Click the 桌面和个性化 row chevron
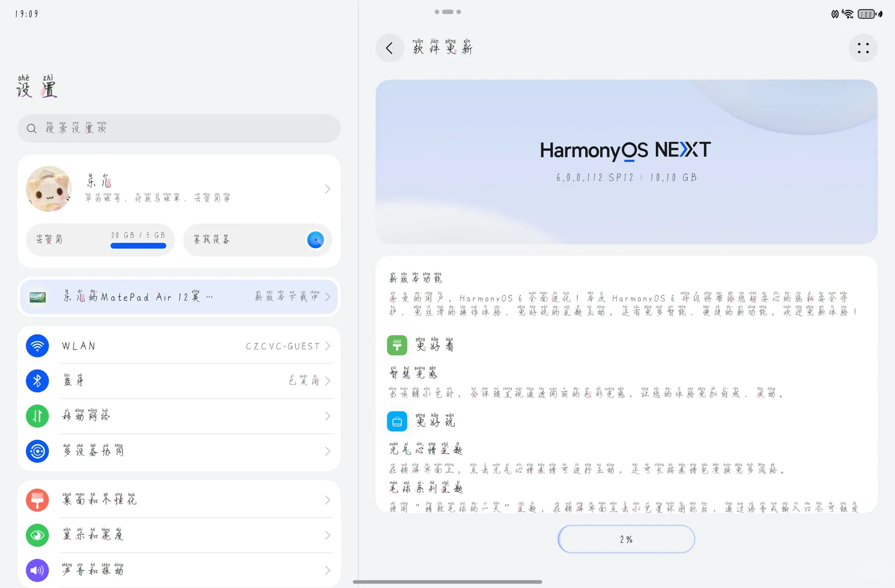The height and width of the screenshot is (588, 895). pyautogui.click(x=327, y=500)
